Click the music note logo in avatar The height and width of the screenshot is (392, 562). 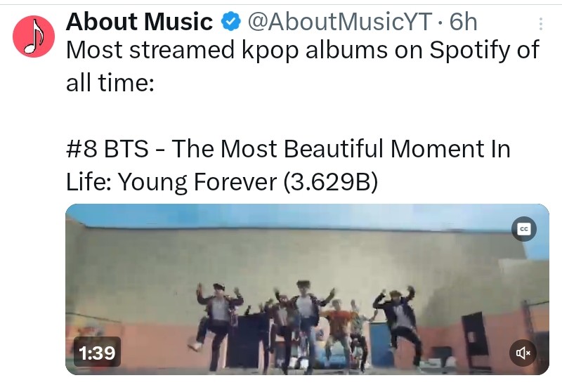[34, 37]
